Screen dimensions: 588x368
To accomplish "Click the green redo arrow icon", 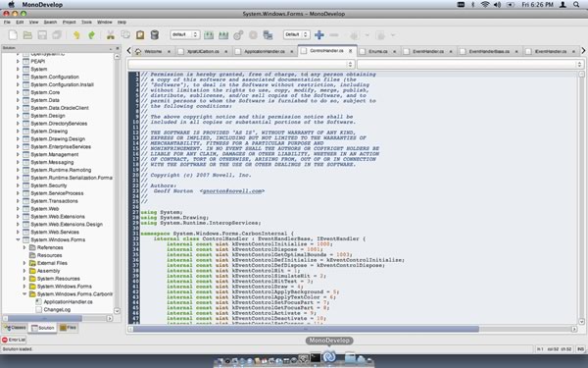I will pyautogui.click(x=91, y=35).
